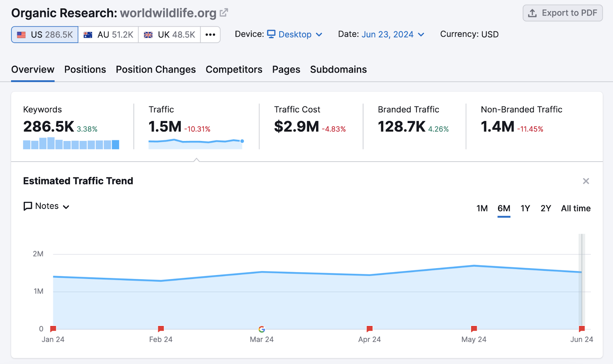
Task: Click the red note flag at Apr 24
Action: tap(369, 329)
